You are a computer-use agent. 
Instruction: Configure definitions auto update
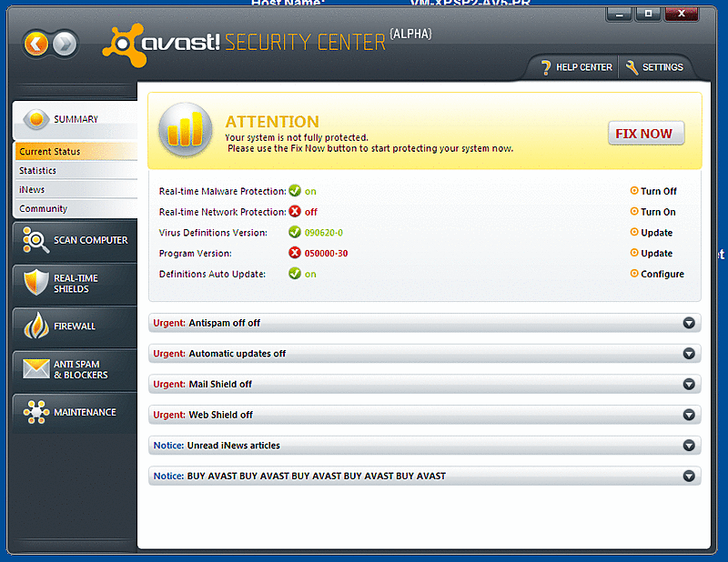[662, 275]
